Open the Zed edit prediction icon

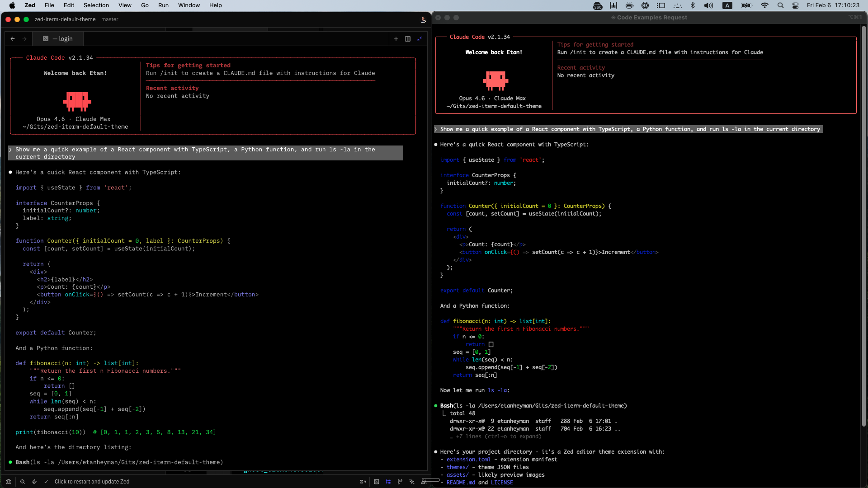pos(363,482)
